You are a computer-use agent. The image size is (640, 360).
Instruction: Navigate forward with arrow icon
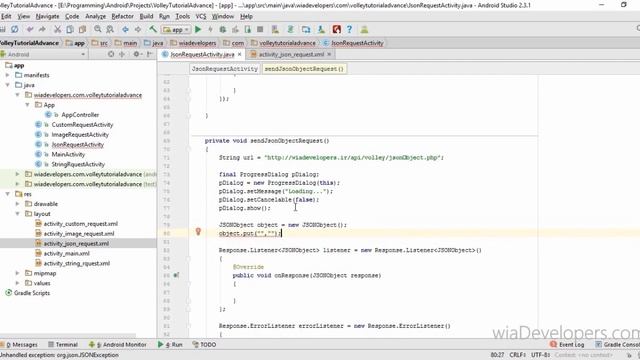138,29
